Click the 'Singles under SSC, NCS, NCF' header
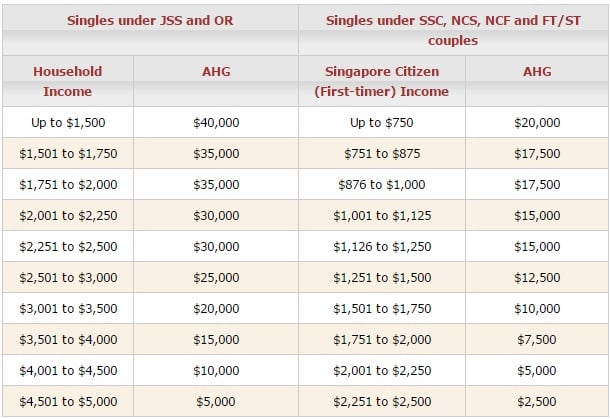Screen dimensions: 610x419 pos(453,30)
